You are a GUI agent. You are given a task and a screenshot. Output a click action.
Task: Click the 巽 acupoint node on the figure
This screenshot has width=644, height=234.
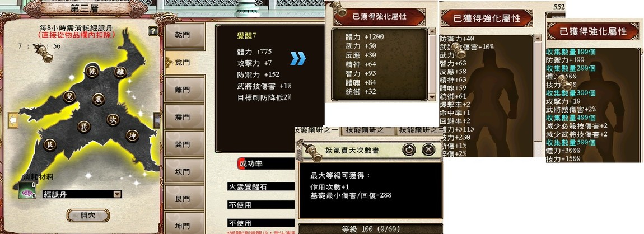coord(84,126)
